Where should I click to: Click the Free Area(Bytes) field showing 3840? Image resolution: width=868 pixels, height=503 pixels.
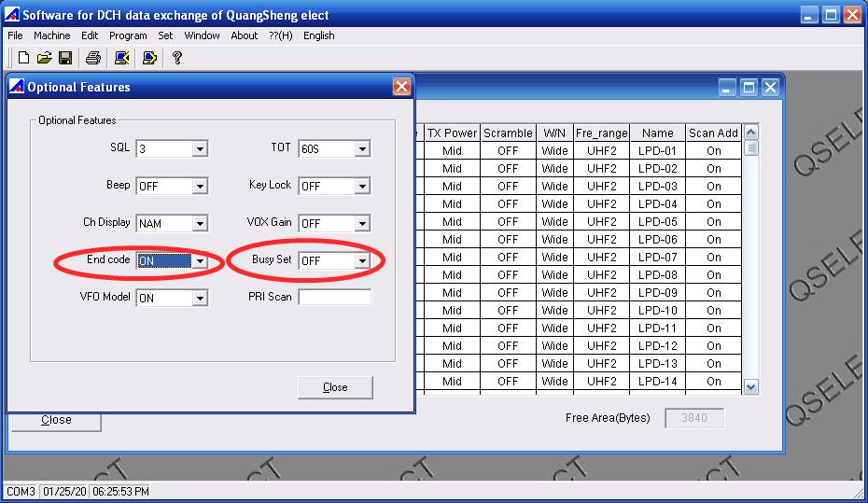point(694,418)
